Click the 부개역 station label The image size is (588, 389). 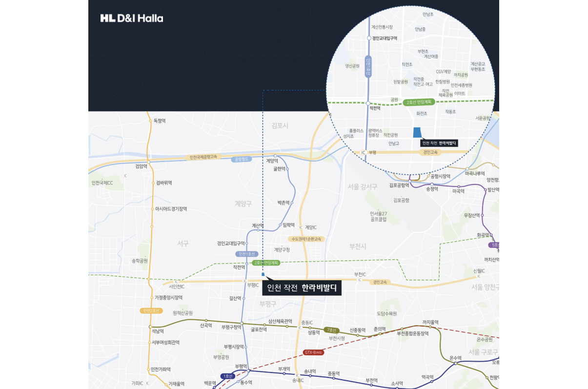(x=284, y=369)
